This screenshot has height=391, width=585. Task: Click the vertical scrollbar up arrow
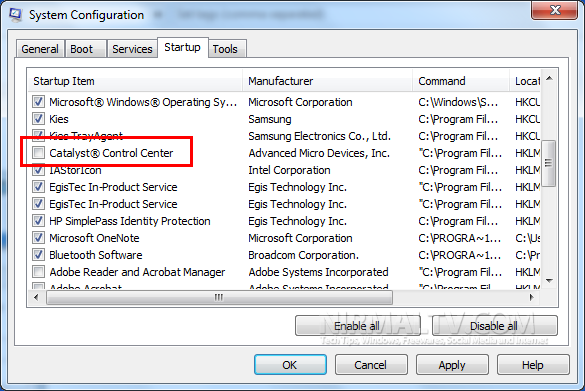(x=549, y=78)
